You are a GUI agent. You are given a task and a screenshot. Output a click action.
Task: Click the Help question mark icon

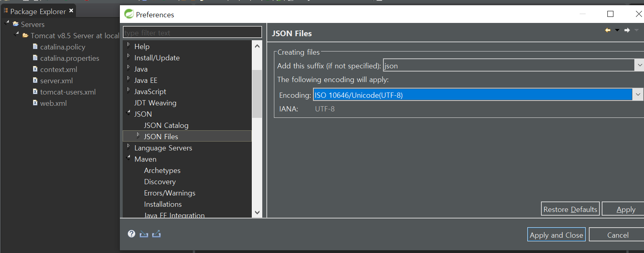coord(132,234)
